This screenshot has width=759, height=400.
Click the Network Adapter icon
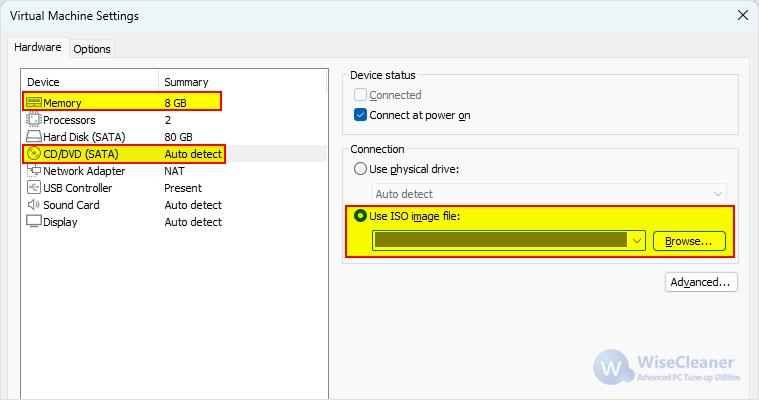33,170
